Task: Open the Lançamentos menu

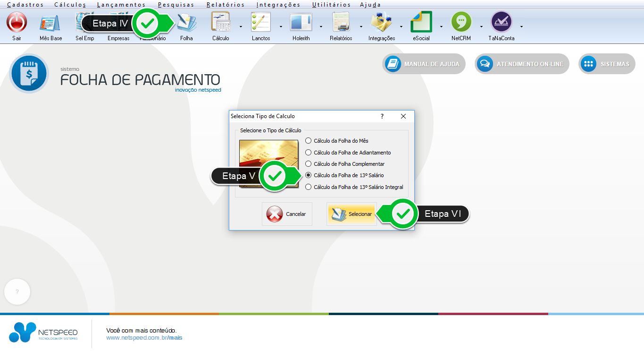Action: coord(121,5)
